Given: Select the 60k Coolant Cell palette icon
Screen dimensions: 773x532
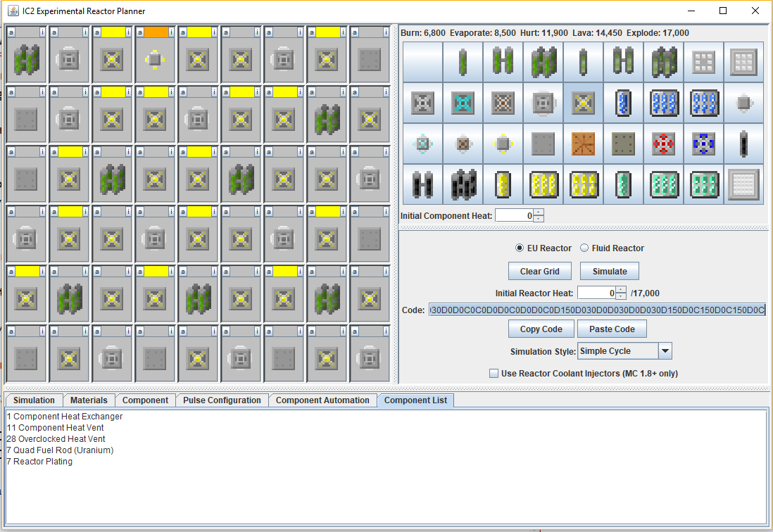Looking at the screenshot, I should click(703, 103).
